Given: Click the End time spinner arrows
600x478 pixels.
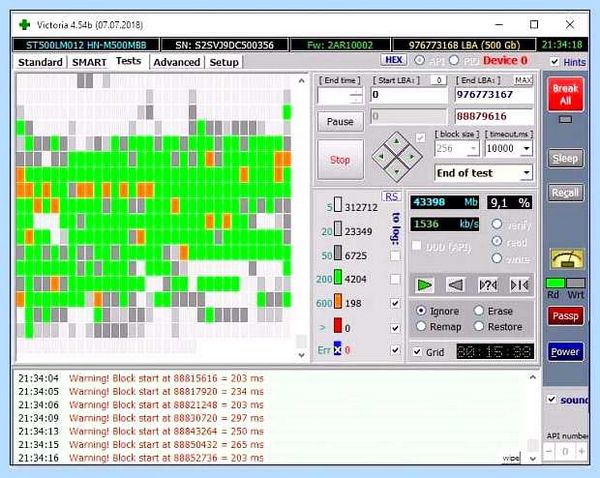Looking at the screenshot, I should pos(356,96).
